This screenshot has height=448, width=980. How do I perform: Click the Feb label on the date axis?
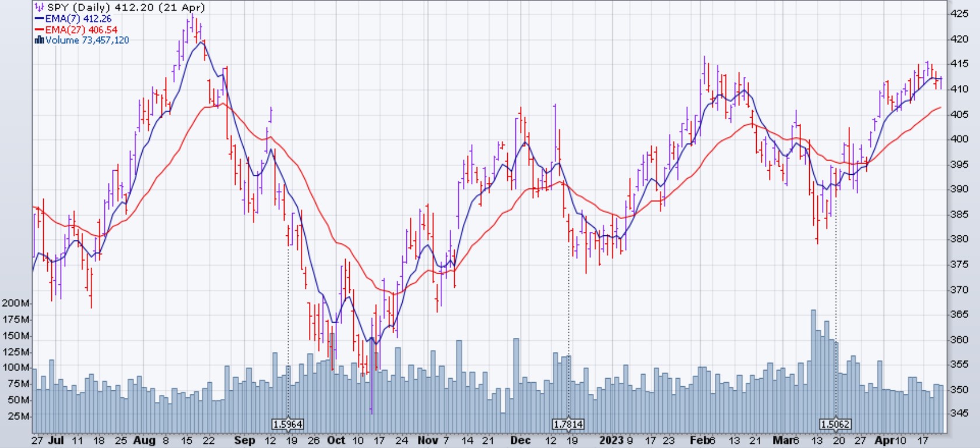[x=697, y=440]
